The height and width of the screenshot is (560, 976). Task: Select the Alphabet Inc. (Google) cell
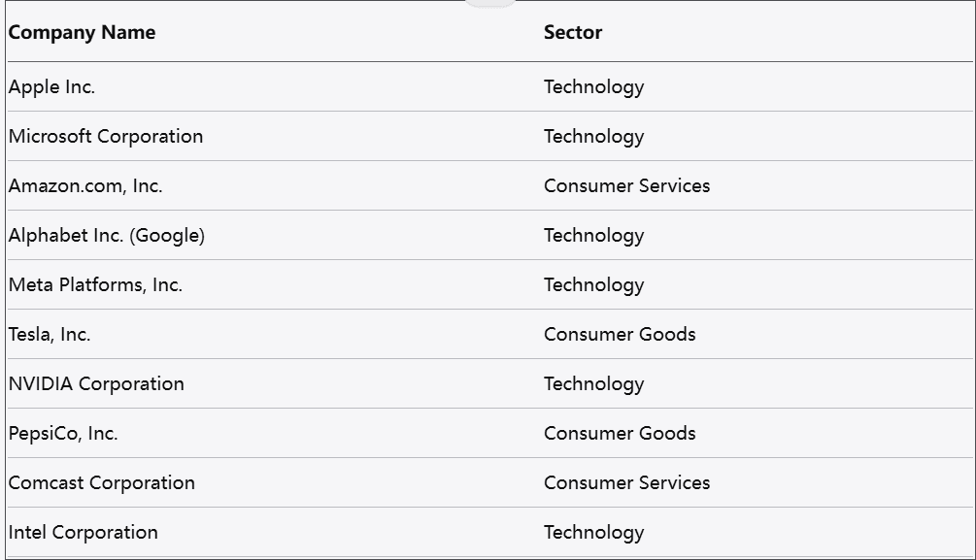107,236
